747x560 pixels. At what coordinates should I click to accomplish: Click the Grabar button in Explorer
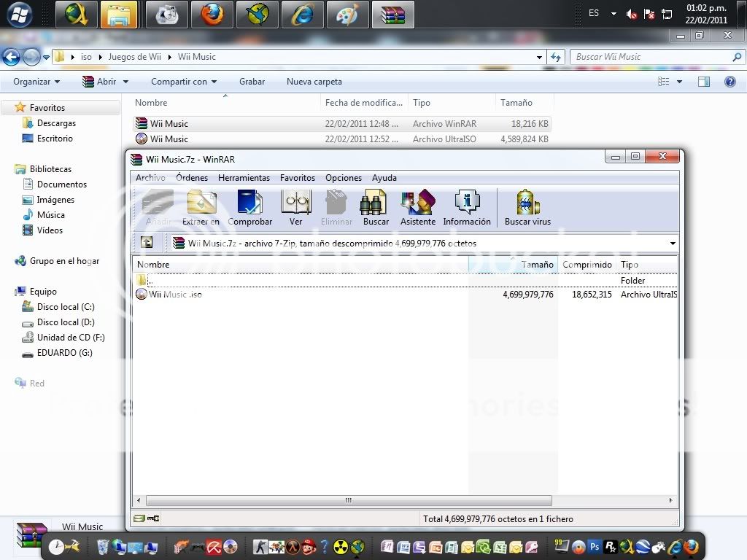point(252,82)
